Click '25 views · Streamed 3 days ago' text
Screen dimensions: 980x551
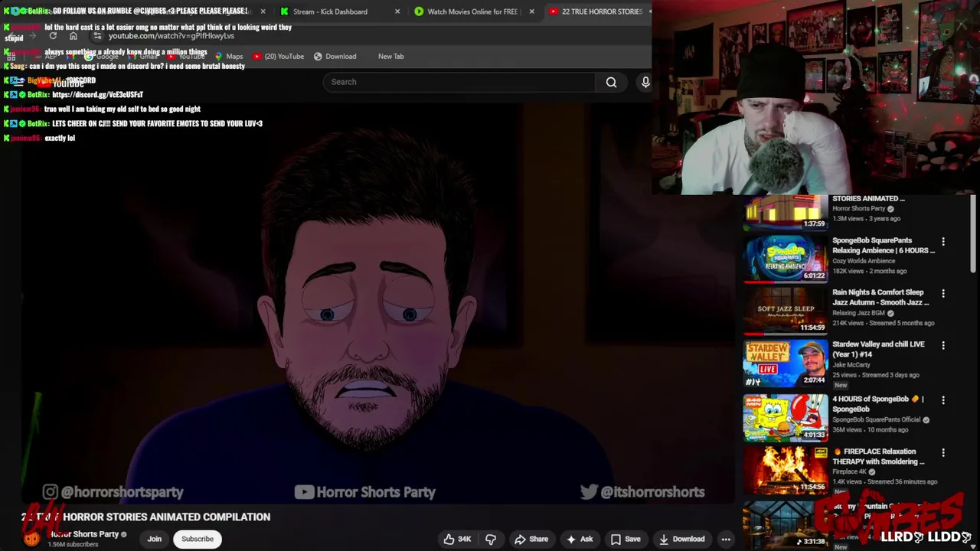876,375
